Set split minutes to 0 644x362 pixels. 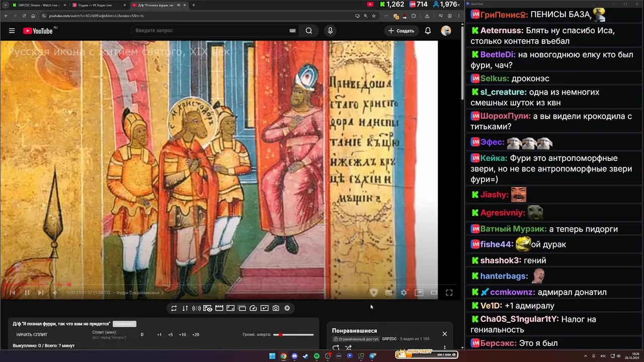point(142,334)
